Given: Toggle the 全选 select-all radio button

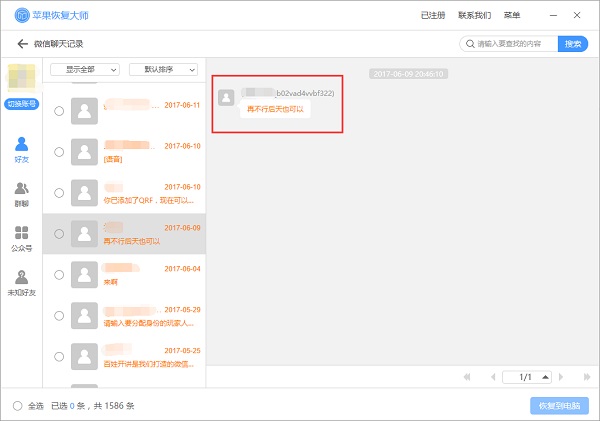Looking at the screenshot, I should click(x=18, y=406).
